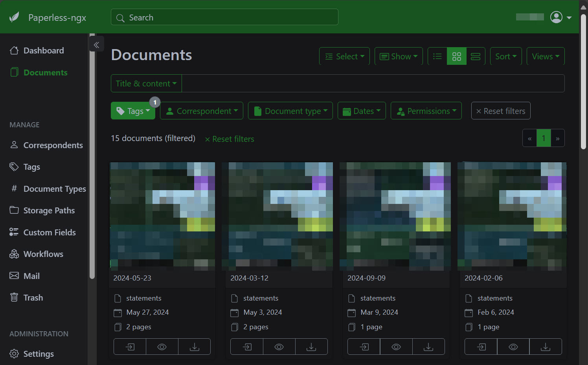
Task: Click the sidebar vertical scrollbar
Action: pyautogui.click(x=92, y=157)
